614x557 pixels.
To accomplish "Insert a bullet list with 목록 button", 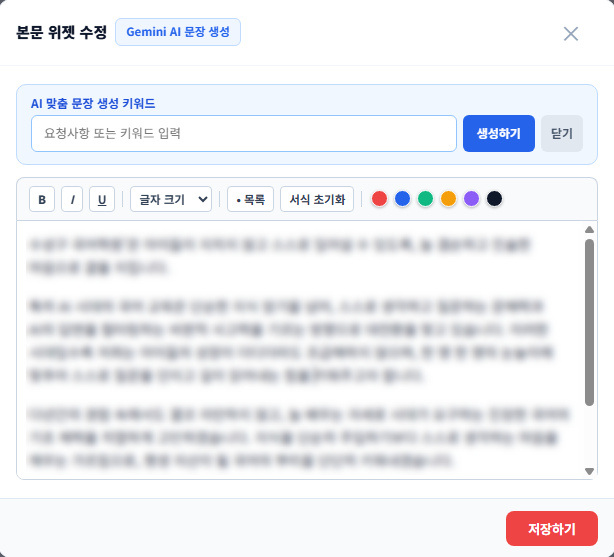I will 250,199.
